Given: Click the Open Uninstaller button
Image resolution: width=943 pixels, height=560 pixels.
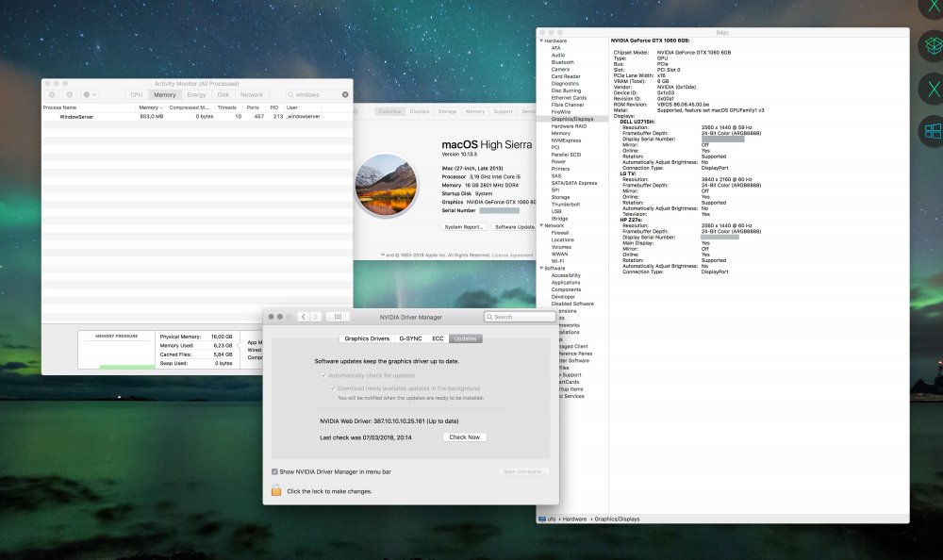Looking at the screenshot, I should [523, 471].
